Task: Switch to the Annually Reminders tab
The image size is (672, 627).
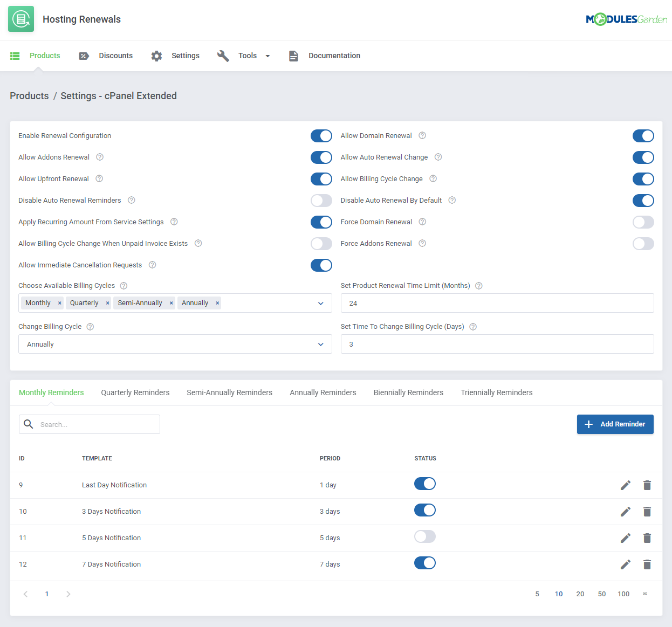Action: (323, 392)
